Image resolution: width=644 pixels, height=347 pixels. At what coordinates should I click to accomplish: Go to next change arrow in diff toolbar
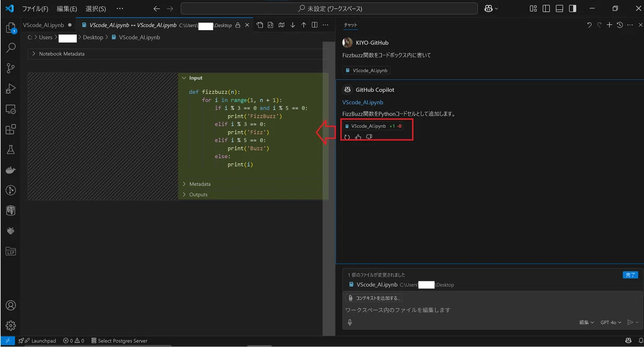[x=292, y=25]
